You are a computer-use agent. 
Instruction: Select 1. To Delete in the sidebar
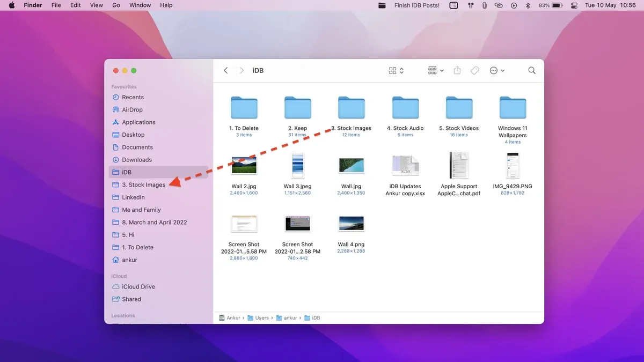pyautogui.click(x=158, y=247)
